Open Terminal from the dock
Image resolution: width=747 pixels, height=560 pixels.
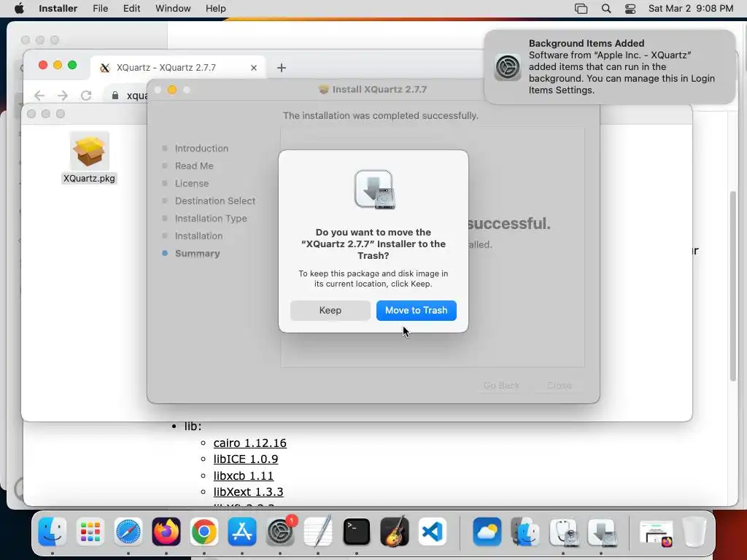click(x=356, y=532)
